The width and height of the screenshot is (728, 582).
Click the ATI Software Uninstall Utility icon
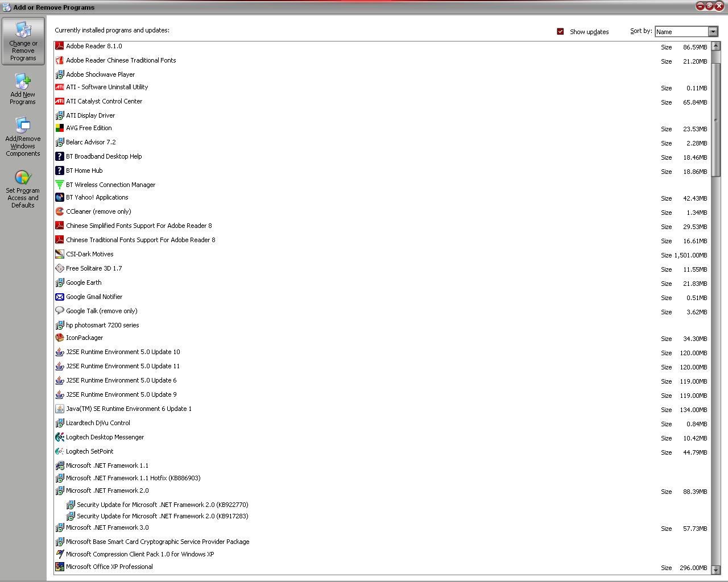click(59, 87)
